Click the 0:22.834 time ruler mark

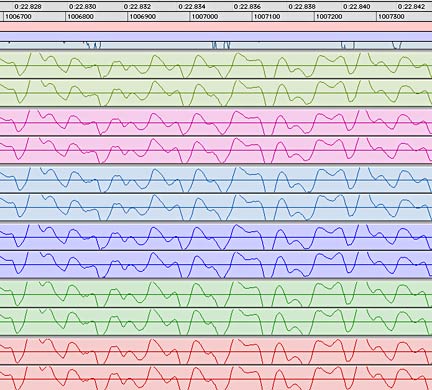tap(192, 7)
